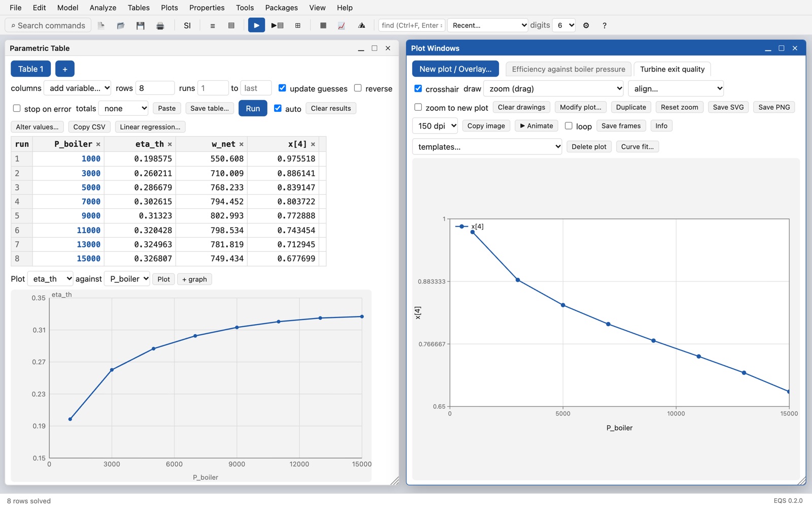Screen dimensions: 812x508
Task: Open a file using the folder icon
Action: [121, 25]
